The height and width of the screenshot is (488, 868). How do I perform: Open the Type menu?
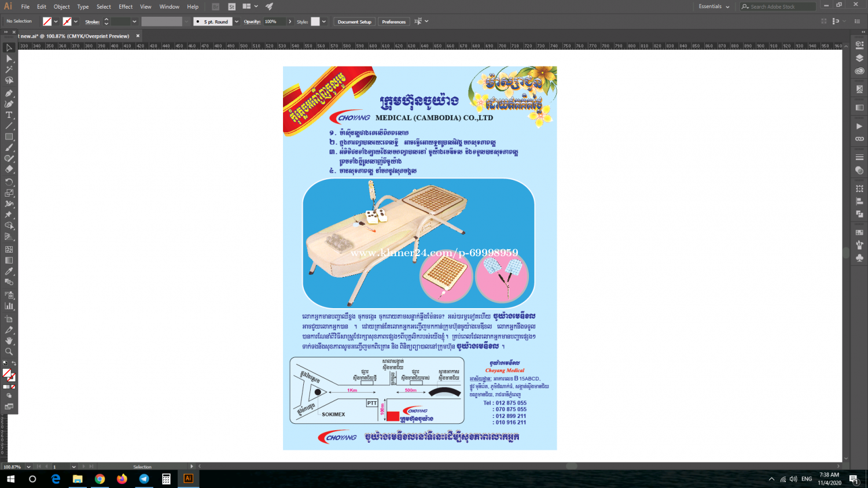[x=83, y=6]
